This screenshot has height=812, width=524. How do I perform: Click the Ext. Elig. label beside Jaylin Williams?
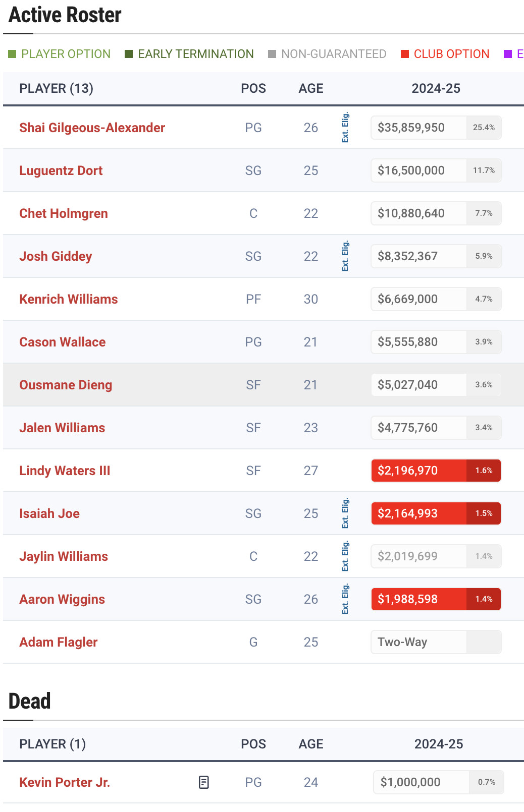pyautogui.click(x=345, y=556)
